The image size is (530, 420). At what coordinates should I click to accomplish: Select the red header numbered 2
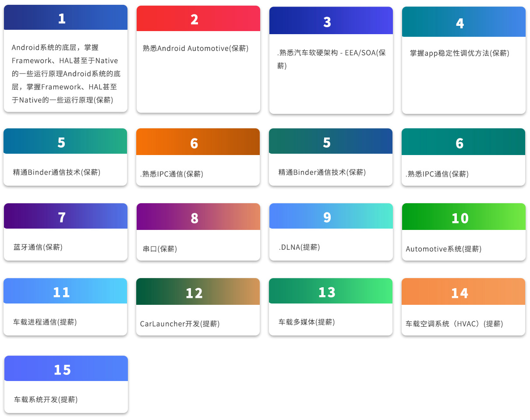(x=198, y=18)
